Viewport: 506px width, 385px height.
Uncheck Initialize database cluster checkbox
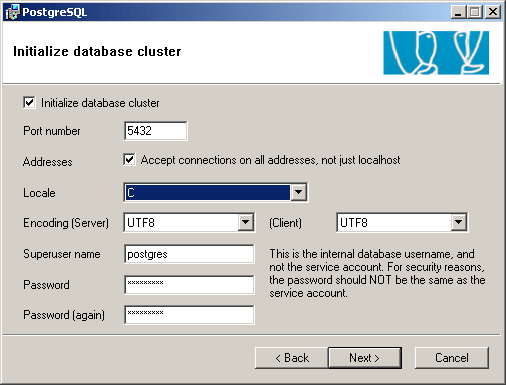(x=29, y=102)
